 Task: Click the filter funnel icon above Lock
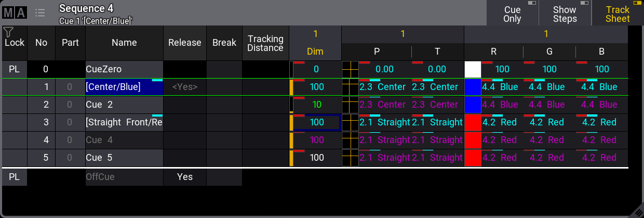pos(8,32)
